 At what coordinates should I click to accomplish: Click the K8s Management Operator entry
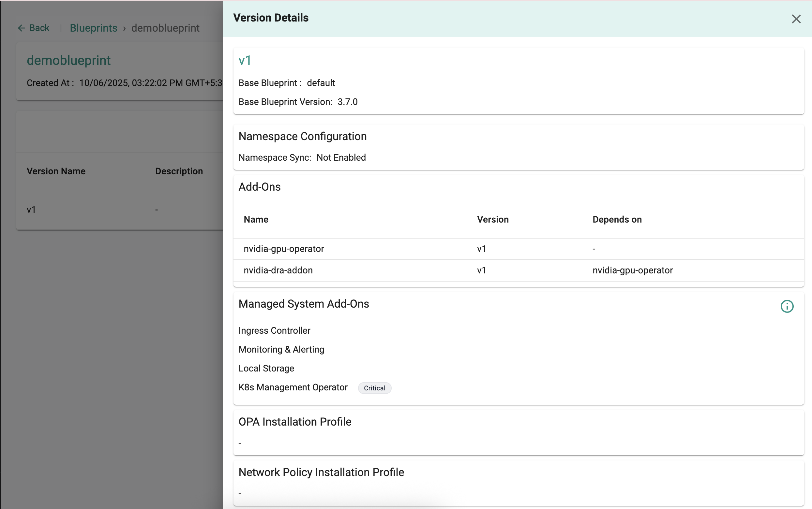point(293,387)
